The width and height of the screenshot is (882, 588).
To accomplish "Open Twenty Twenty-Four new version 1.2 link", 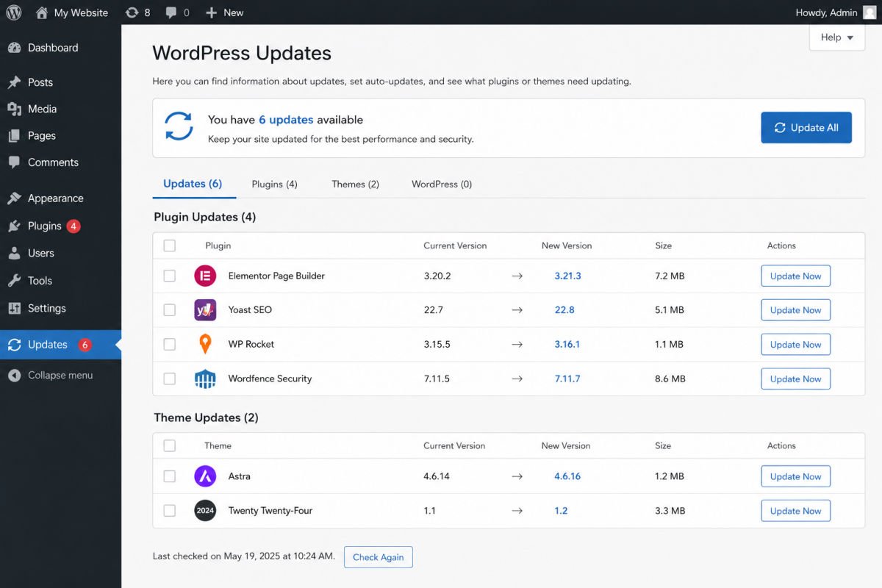I will point(561,511).
